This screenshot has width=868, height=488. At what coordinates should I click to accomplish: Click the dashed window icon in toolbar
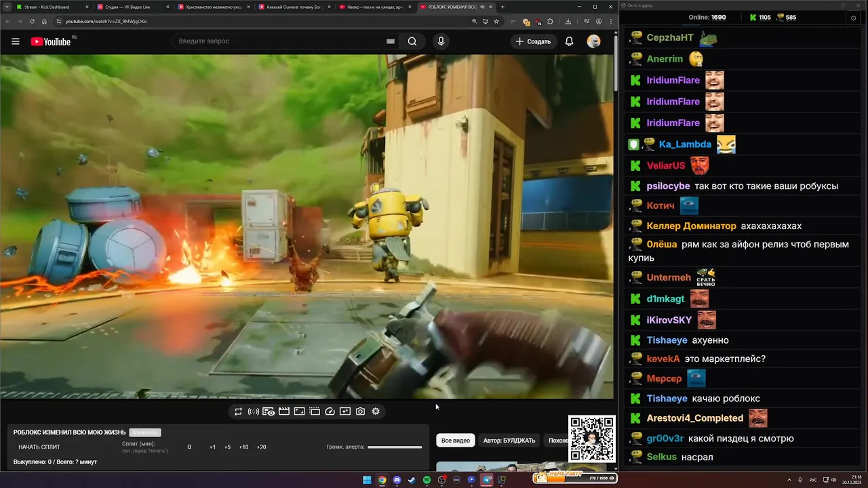click(x=315, y=411)
